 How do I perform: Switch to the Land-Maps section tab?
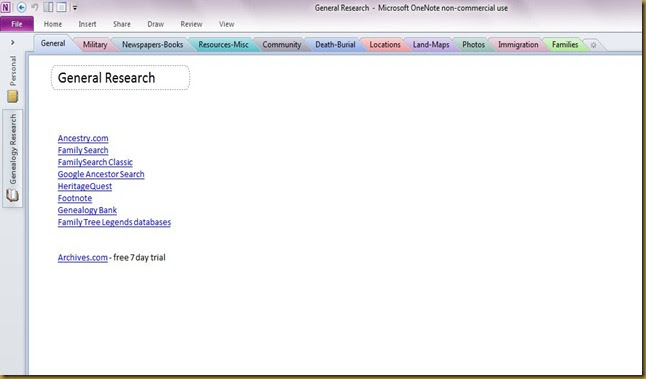pyautogui.click(x=431, y=44)
